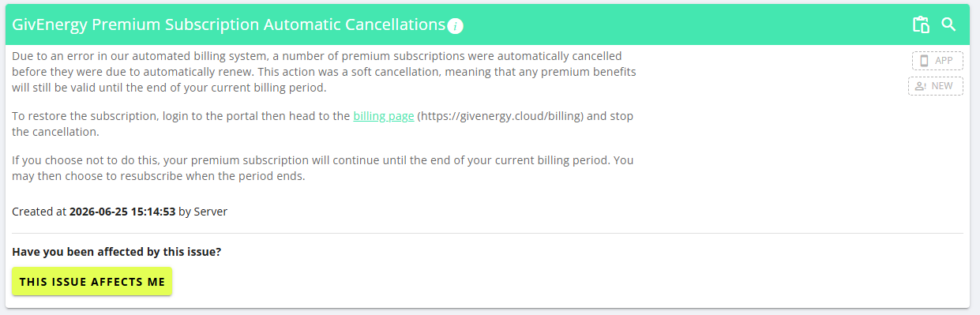The image size is (980, 315).
Task: Open search with the magnifying glass icon
Action: click(949, 24)
